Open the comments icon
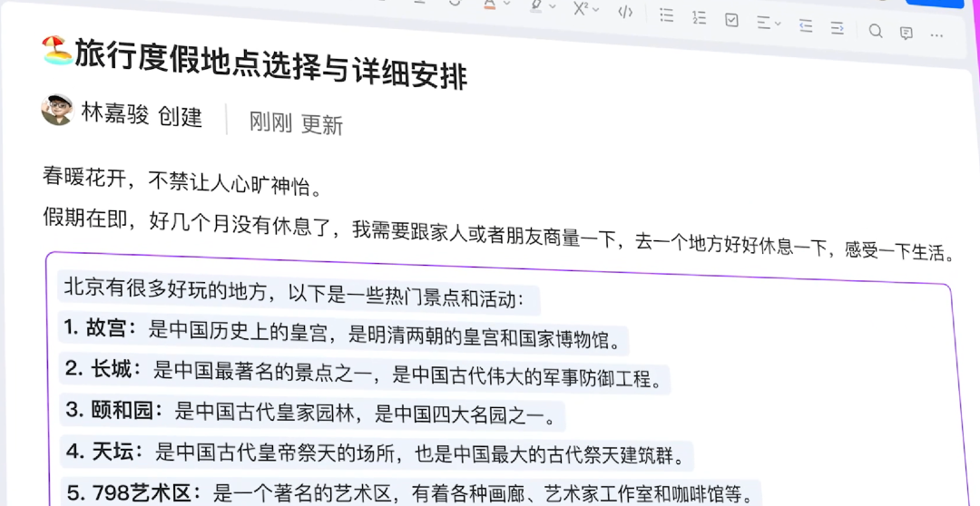980x506 pixels. (x=906, y=34)
